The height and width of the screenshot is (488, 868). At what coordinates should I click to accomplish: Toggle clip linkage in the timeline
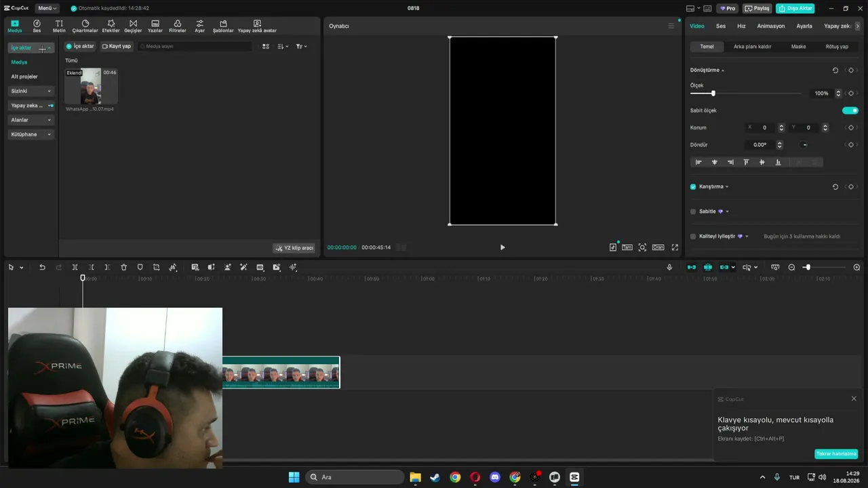point(724,268)
